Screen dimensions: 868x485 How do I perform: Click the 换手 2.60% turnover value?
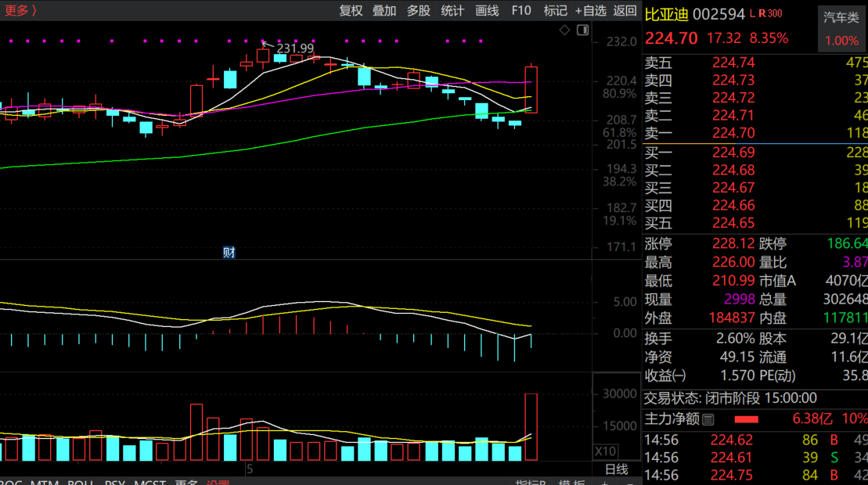click(x=735, y=339)
